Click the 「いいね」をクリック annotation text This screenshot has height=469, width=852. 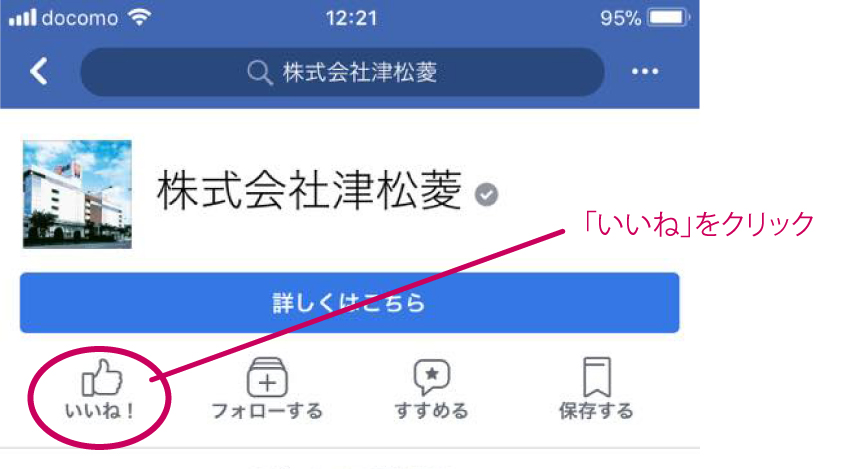pyautogui.click(x=698, y=223)
